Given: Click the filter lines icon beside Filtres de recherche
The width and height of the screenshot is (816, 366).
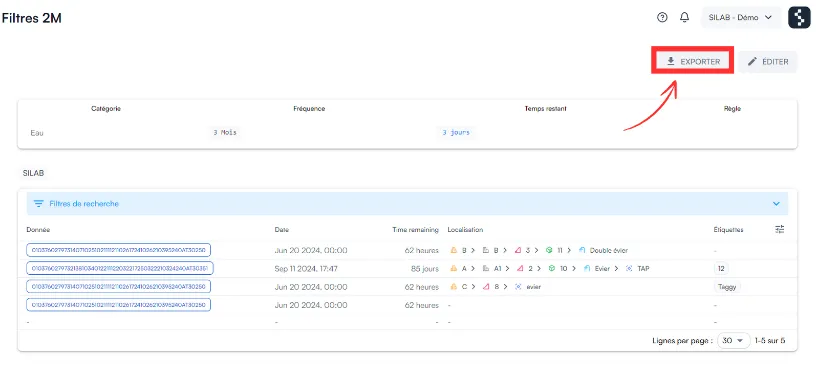Looking at the screenshot, I should coord(39,204).
